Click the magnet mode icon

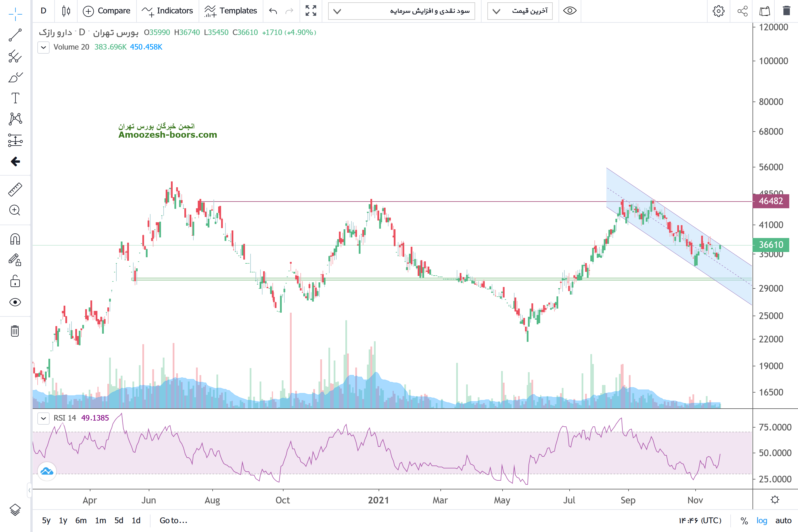[x=15, y=239]
